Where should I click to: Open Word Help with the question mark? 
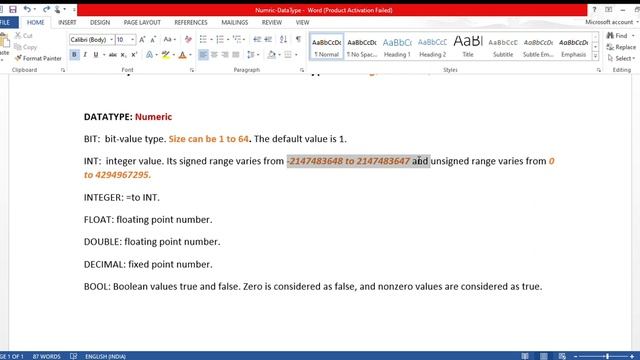click(594, 9)
